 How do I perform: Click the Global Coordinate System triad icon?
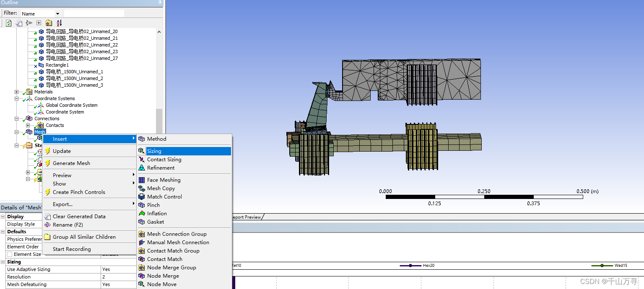tap(41, 105)
